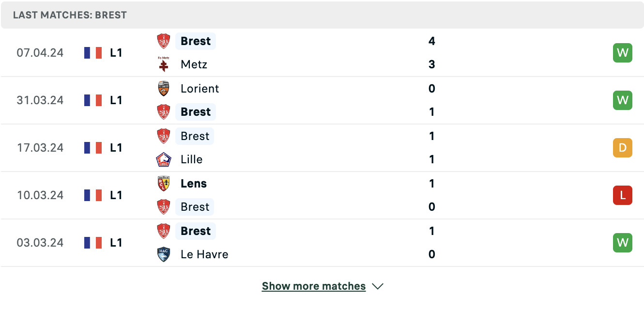The image size is (644, 313).
Task: Click the Metz club crest icon
Action: click(x=164, y=64)
